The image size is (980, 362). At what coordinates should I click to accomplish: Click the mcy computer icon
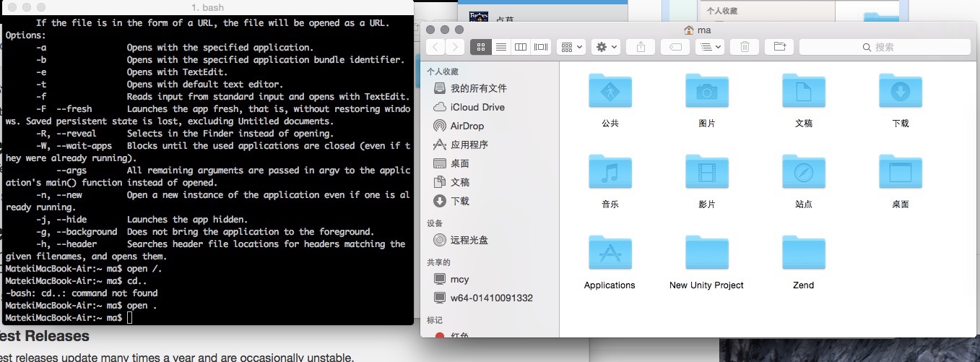[439, 279]
